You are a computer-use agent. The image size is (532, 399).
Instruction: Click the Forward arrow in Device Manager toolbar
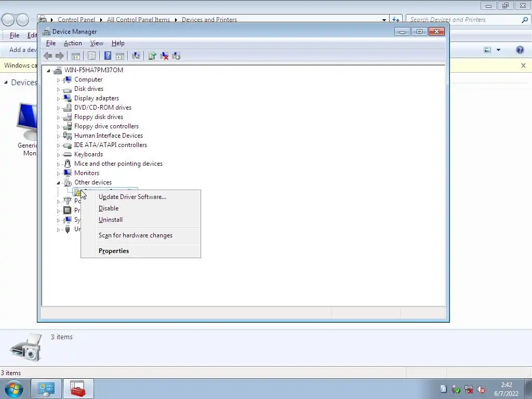(x=59, y=56)
